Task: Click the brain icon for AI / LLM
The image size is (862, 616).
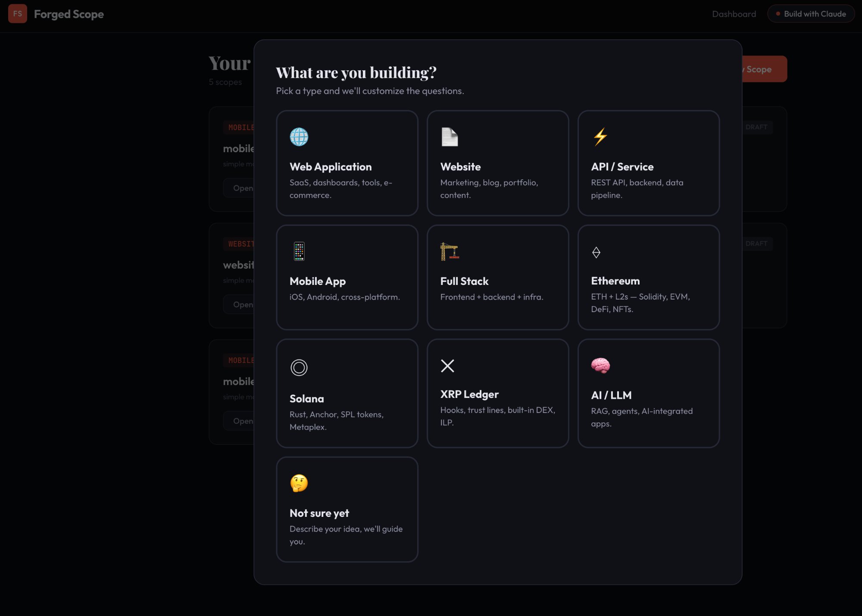Action: [x=600, y=366]
